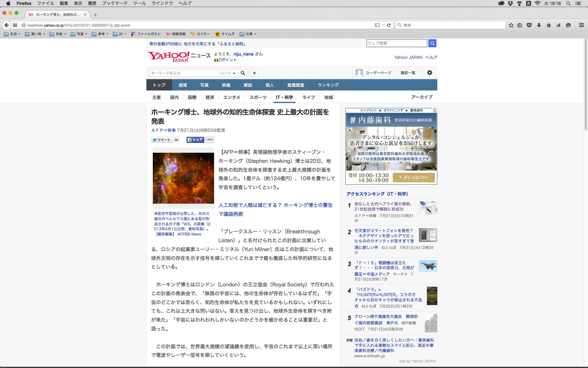Expand the 生活 bookmarks folder
Image resolution: width=588 pixels, height=368 pixels.
click(x=12, y=34)
